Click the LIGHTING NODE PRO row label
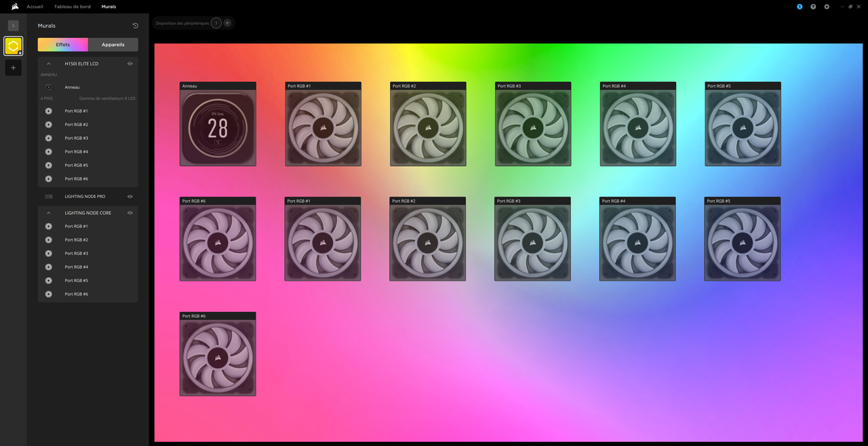Screen dimensions: 868x446 pos(85,196)
